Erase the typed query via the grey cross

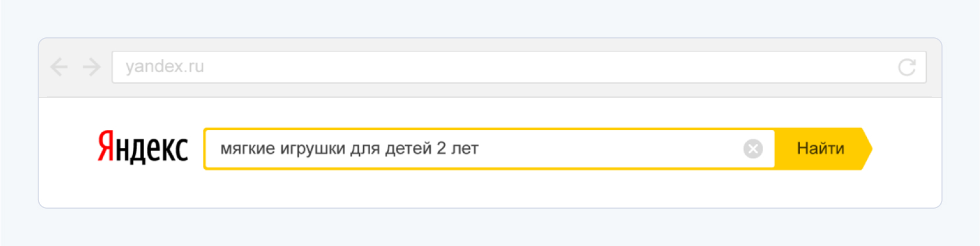tap(753, 149)
